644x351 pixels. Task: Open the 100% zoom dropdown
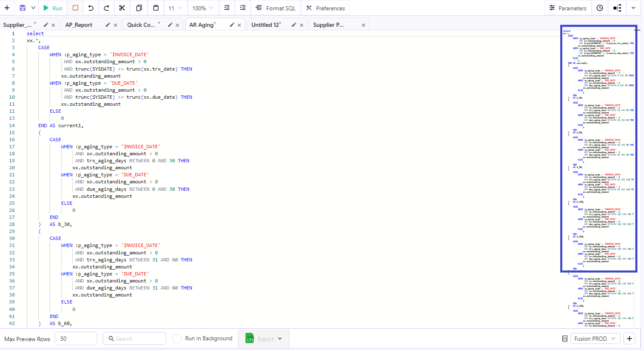(x=203, y=8)
